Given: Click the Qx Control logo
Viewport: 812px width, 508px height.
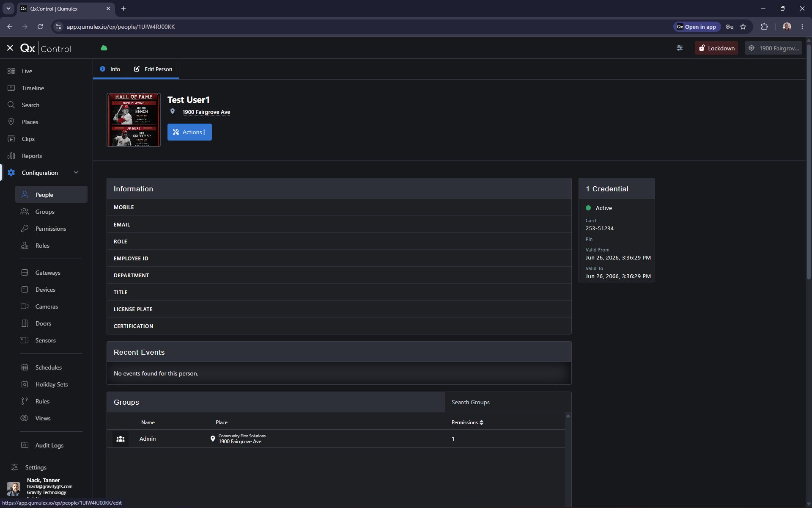Looking at the screenshot, I should [x=46, y=48].
